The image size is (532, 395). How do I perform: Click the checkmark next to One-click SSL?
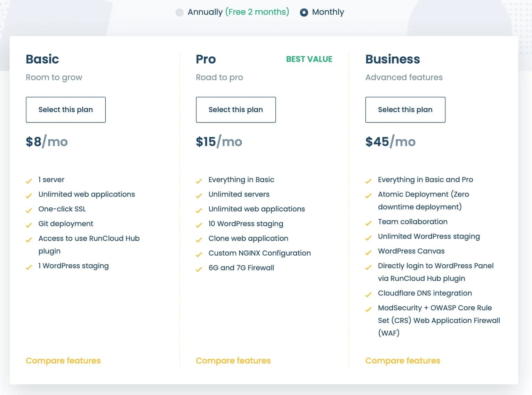tap(29, 210)
